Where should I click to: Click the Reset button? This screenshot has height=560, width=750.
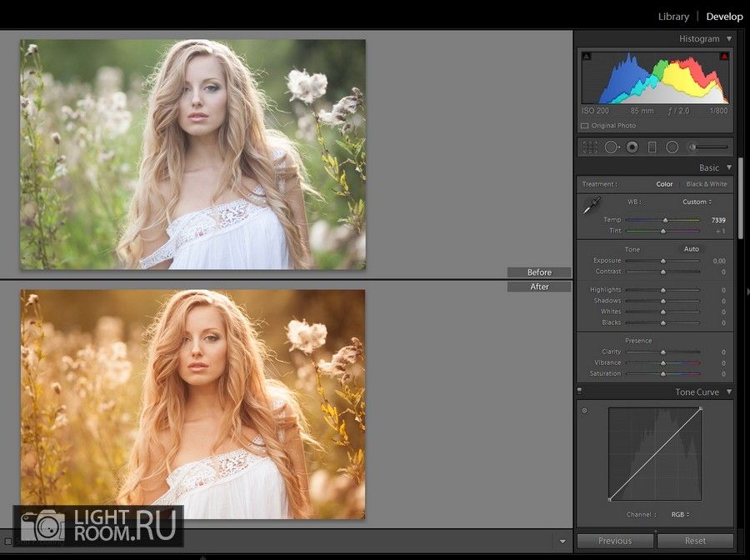click(x=695, y=541)
